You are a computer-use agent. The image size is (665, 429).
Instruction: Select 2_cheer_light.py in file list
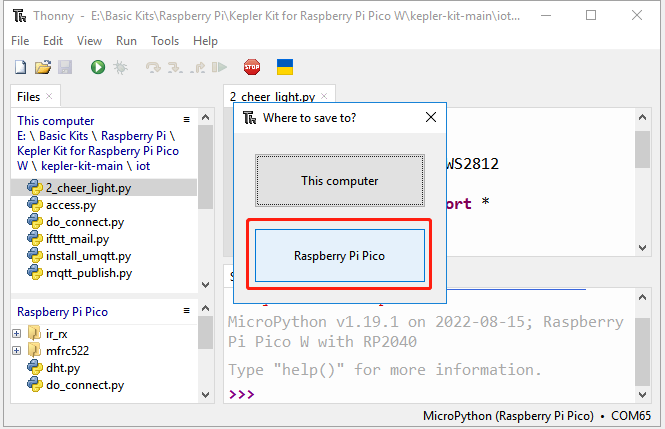pyautogui.click(x=104, y=188)
